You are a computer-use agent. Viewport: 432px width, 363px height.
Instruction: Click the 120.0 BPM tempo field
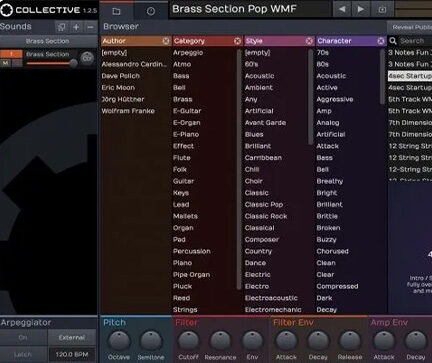pyautogui.click(x=72, y=354)
